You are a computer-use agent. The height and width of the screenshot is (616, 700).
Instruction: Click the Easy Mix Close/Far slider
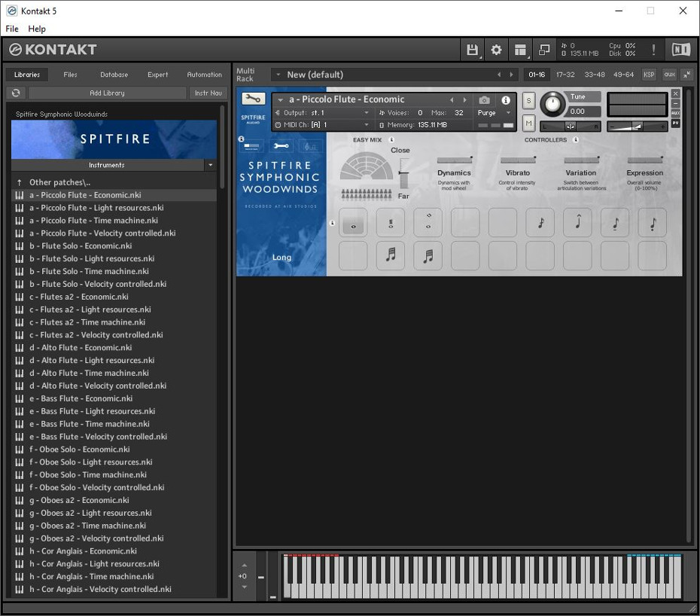(404, 174)
